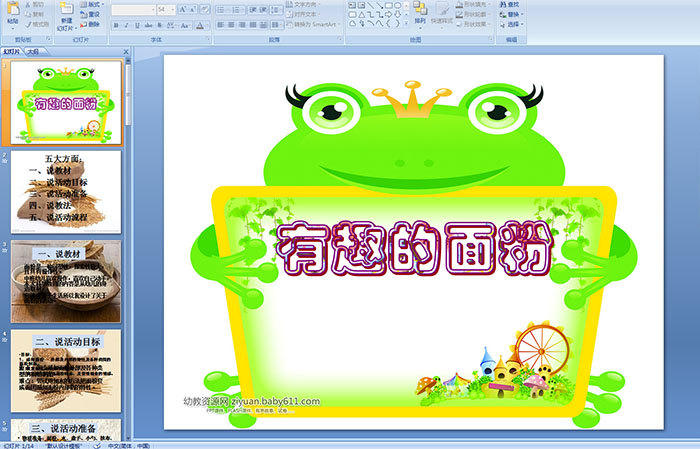Click the Shrink Font icon
This screenshot has width=700, height=449.
tap(193, 9)
